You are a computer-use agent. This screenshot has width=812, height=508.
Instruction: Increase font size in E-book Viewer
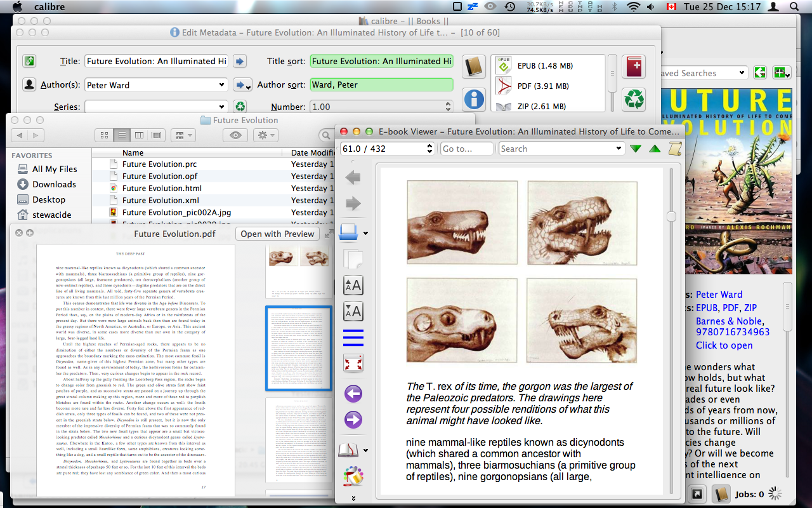353,286
